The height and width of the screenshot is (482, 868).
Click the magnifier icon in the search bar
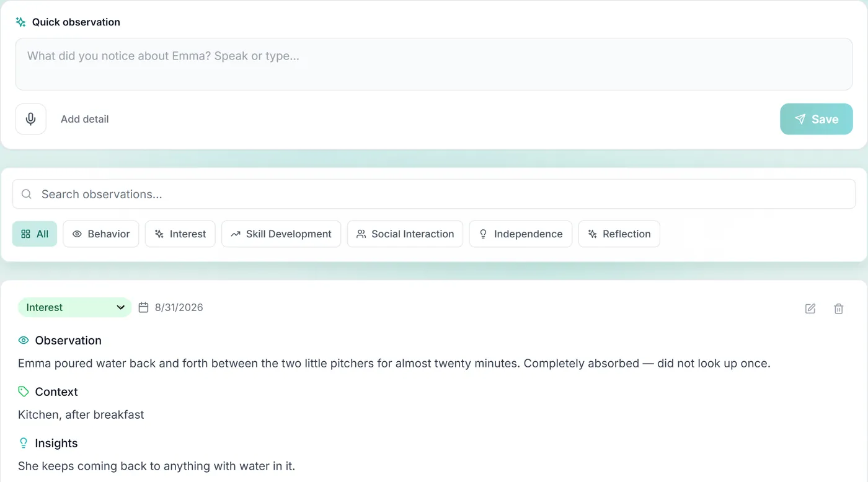pos(27,194)
